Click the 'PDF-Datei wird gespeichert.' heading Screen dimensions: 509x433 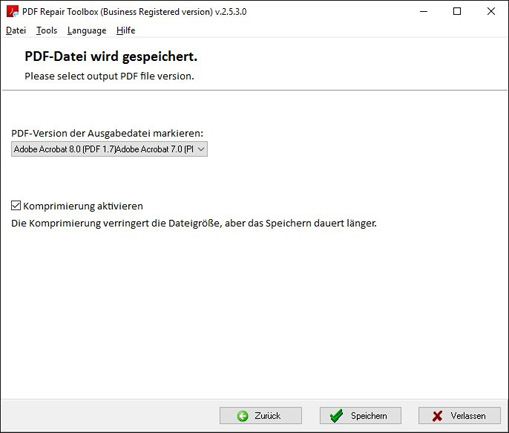point(111,57)
